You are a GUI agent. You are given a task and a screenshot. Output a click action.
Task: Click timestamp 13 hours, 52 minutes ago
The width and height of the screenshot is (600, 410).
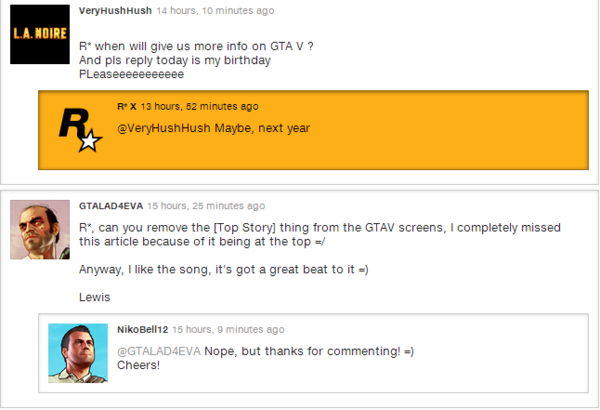coord(199,106)
